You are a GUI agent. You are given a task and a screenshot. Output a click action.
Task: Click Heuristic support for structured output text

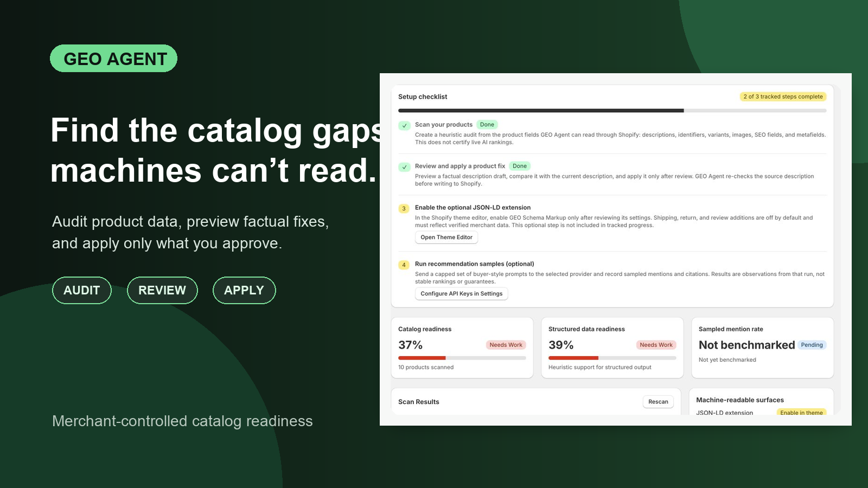(600, 367)
